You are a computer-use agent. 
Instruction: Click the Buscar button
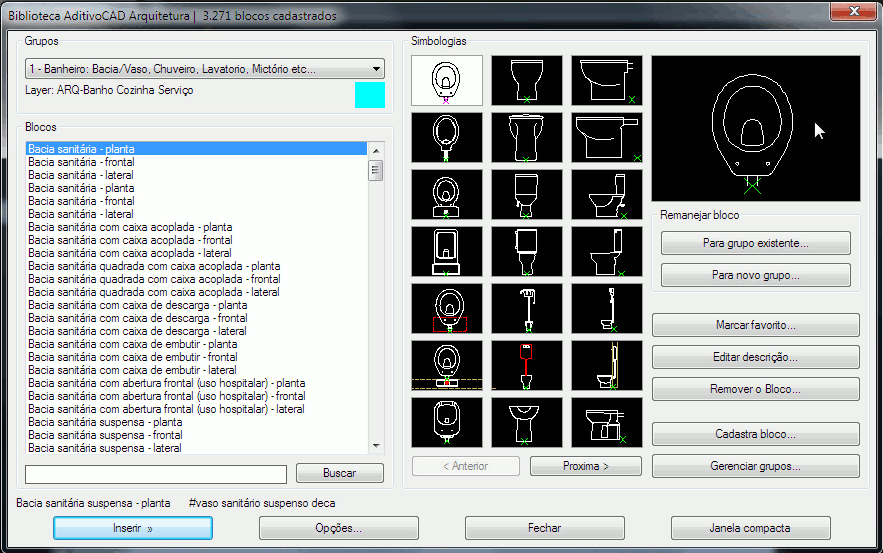340,473
